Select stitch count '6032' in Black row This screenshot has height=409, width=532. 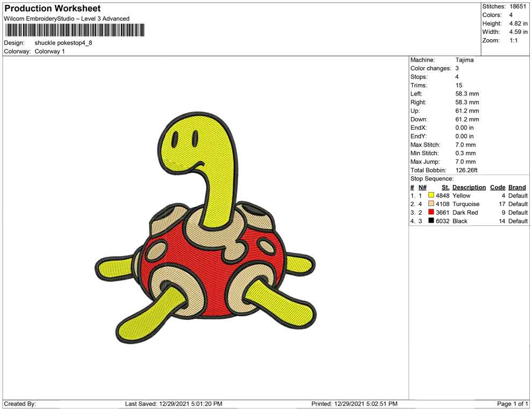coord(442,221)
